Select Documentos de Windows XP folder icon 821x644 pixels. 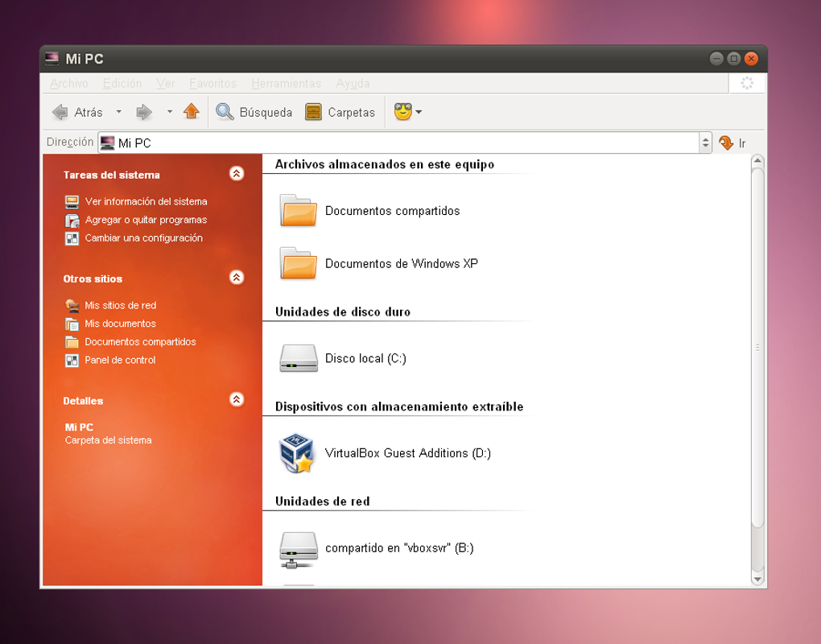(298, 263)
